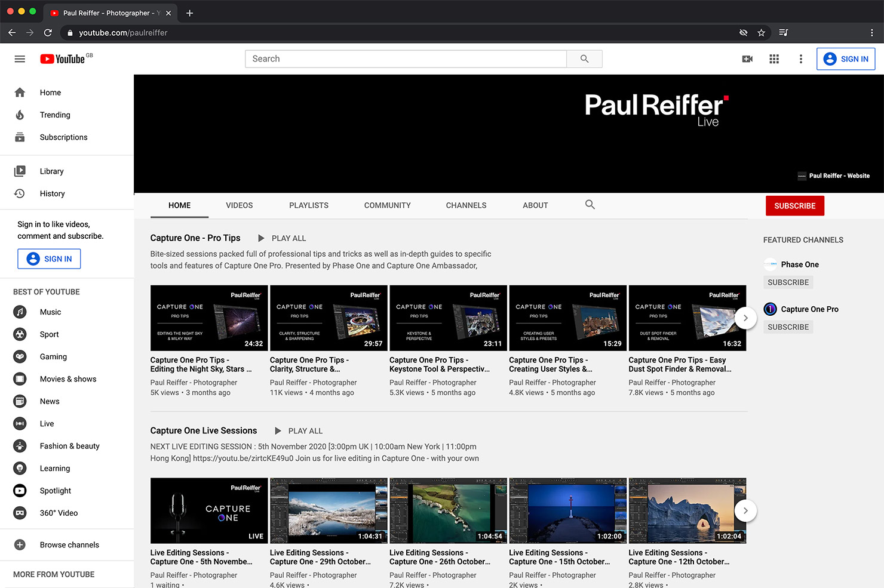Open Creating User Styles video thumbnail

(x=567, y=318)
